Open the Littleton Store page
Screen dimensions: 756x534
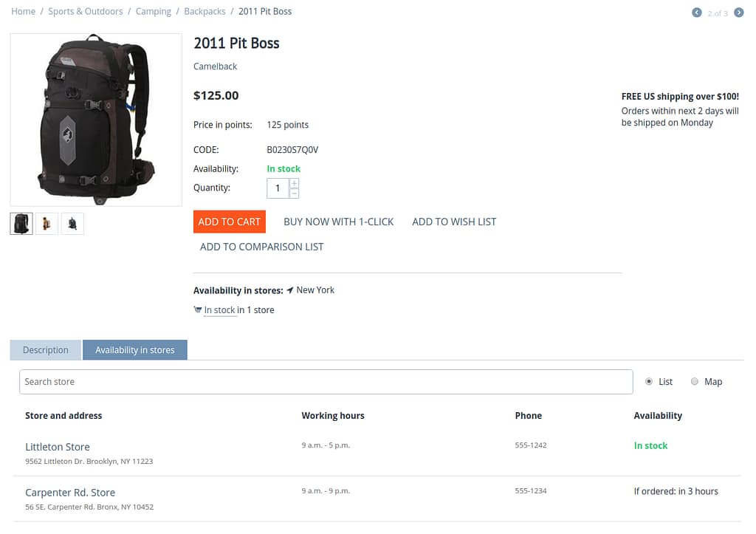57,446
